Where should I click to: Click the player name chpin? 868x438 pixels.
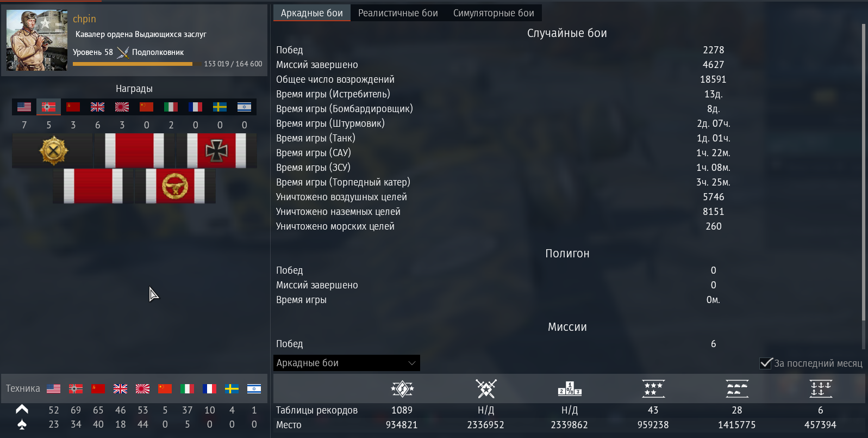coord(84,18)
